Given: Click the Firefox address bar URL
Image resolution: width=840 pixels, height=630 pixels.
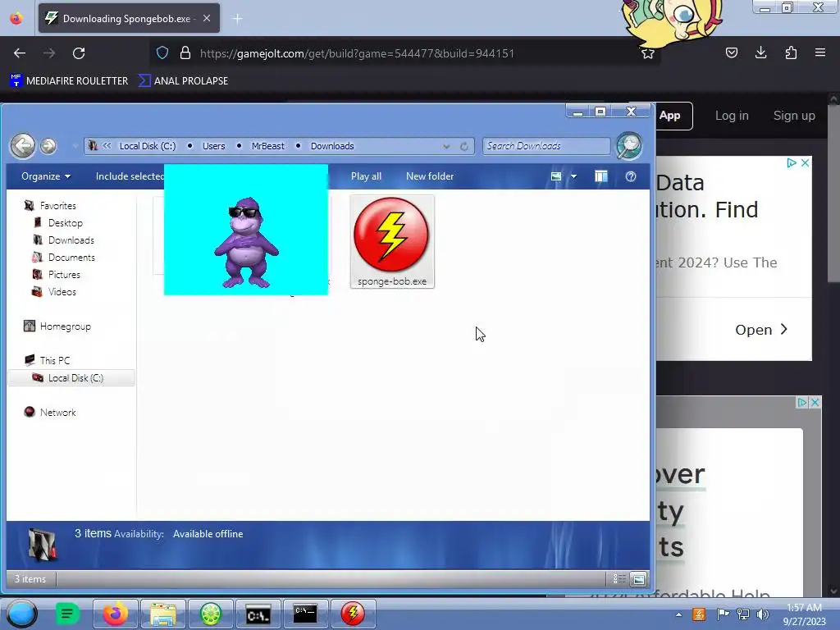Looking at the screenshot, I should pos(357,53).
